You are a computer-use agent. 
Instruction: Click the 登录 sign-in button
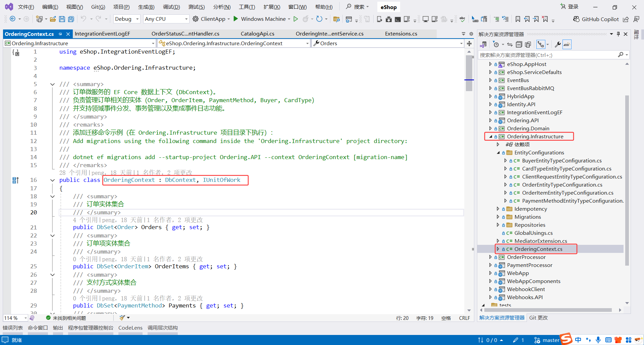point(570,7)
